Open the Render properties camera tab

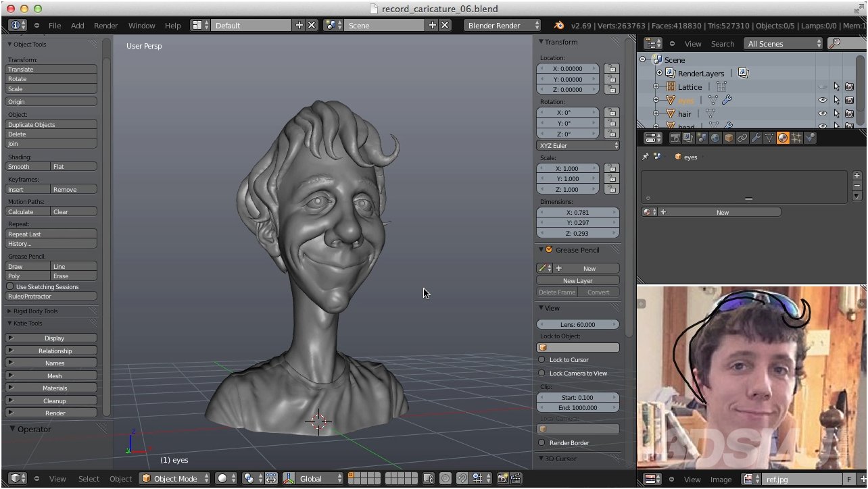pyautogui.click(x=675, y=138)
